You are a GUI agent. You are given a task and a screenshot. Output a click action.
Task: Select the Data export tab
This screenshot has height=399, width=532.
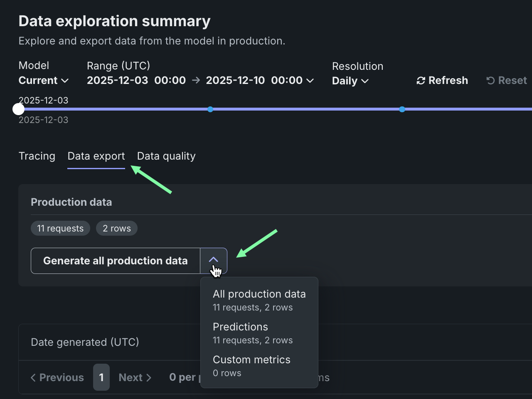(96, 156)
